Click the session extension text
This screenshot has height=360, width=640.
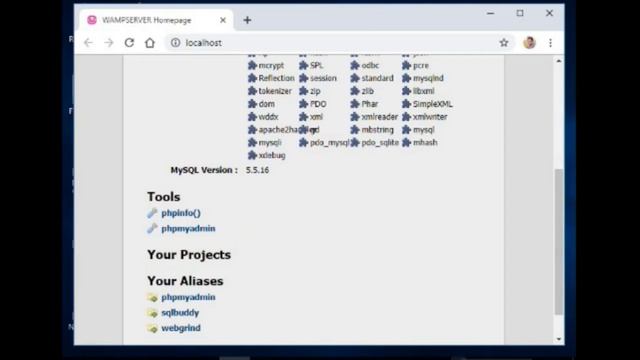coord(323,78)
